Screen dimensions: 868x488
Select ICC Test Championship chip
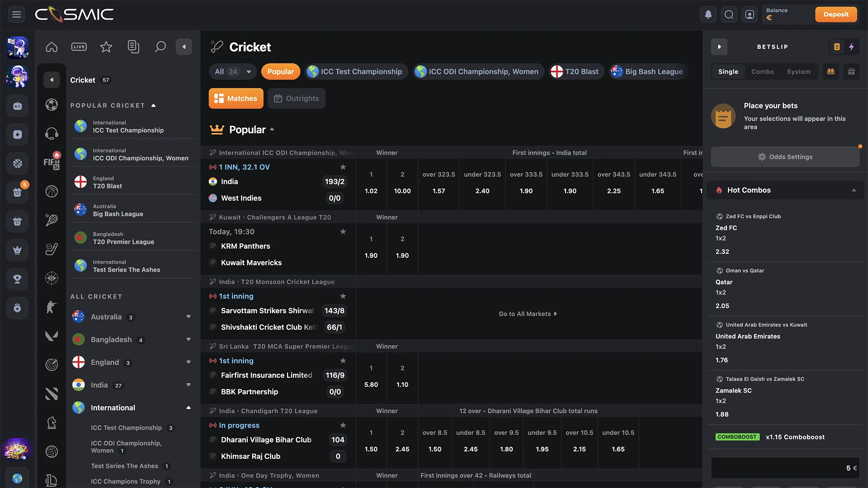point(356,71)
